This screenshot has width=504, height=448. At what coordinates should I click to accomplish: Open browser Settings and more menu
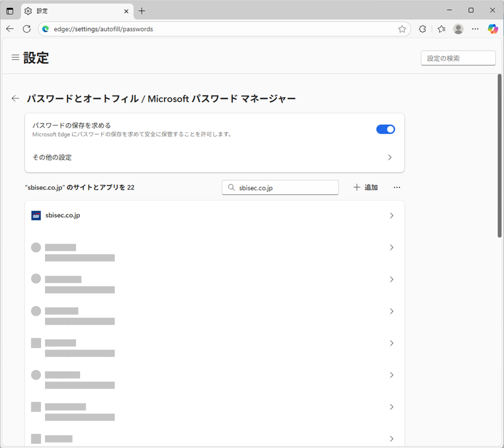click(x=475, y=29)
